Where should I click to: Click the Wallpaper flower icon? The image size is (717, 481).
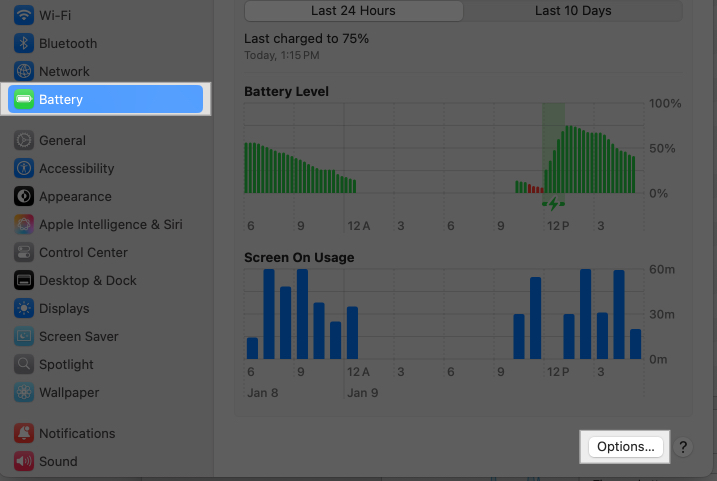24,392
